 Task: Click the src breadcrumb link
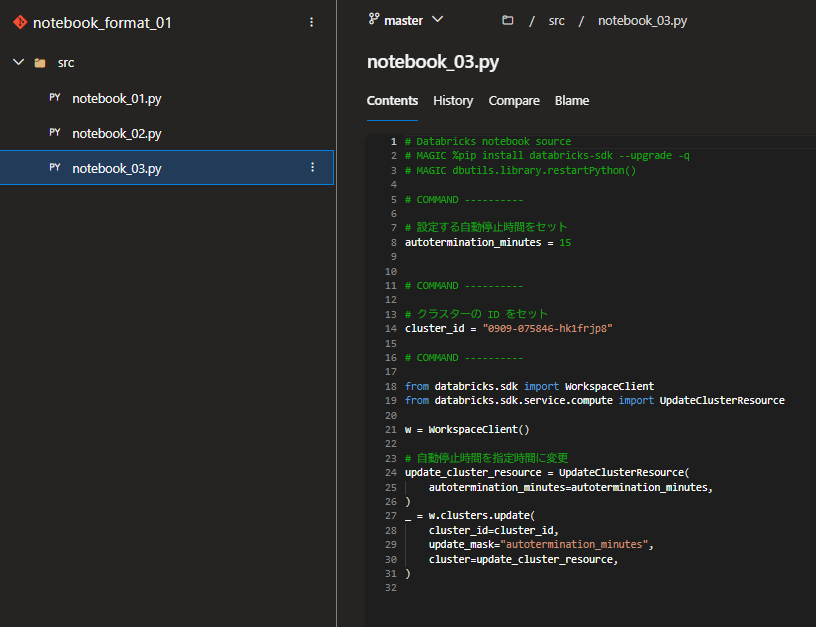[x=556, y=21]
